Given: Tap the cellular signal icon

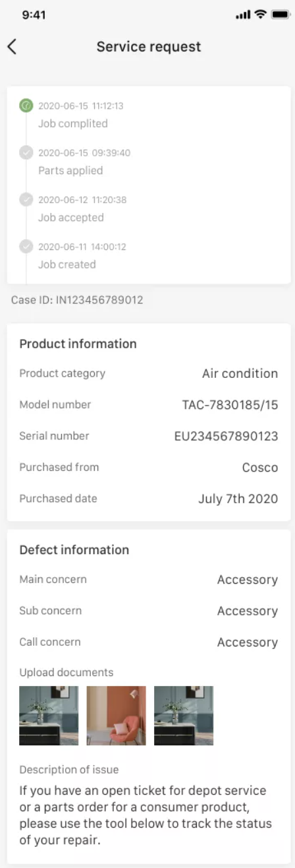Looking at the screenshot, I should coord(243,15).
